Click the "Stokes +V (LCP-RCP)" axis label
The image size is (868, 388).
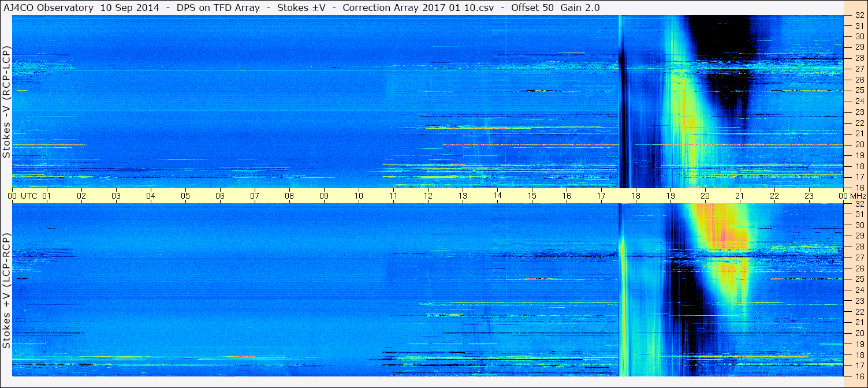coord(6,290)
